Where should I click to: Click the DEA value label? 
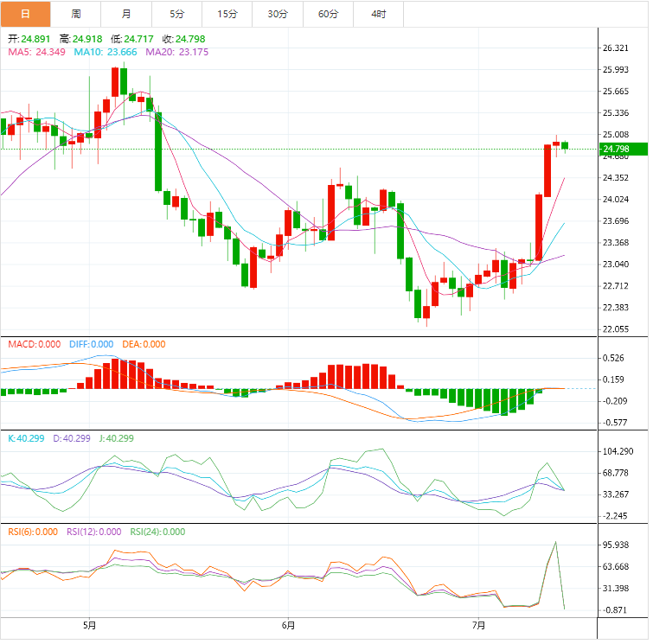144,344
